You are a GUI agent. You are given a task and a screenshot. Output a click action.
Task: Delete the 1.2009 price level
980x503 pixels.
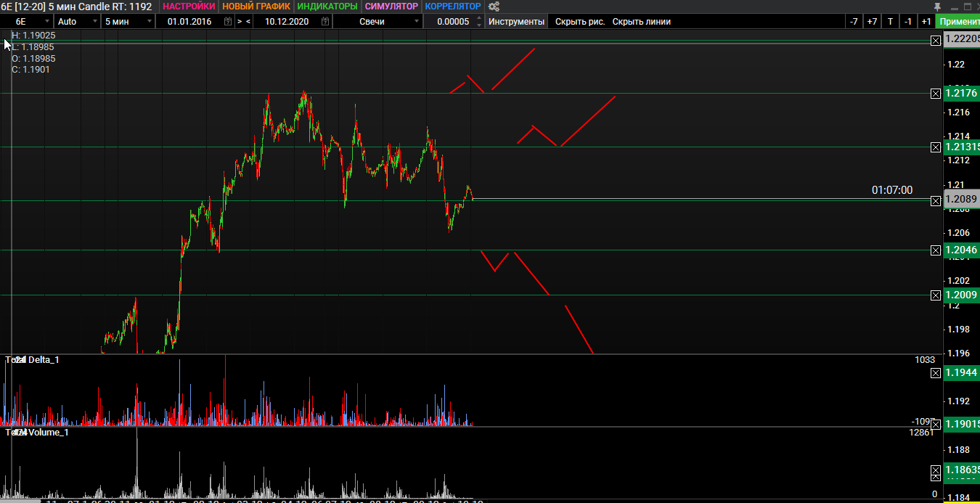pos(935,295)
